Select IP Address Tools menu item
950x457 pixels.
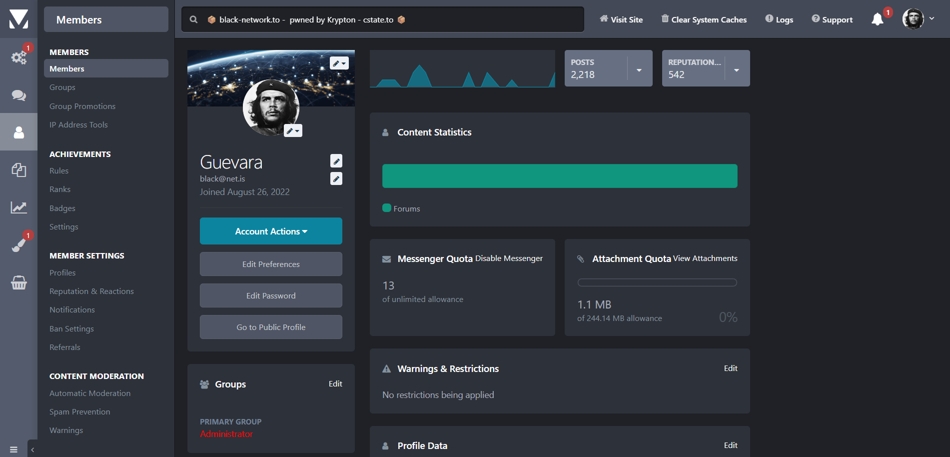point(78,125)
